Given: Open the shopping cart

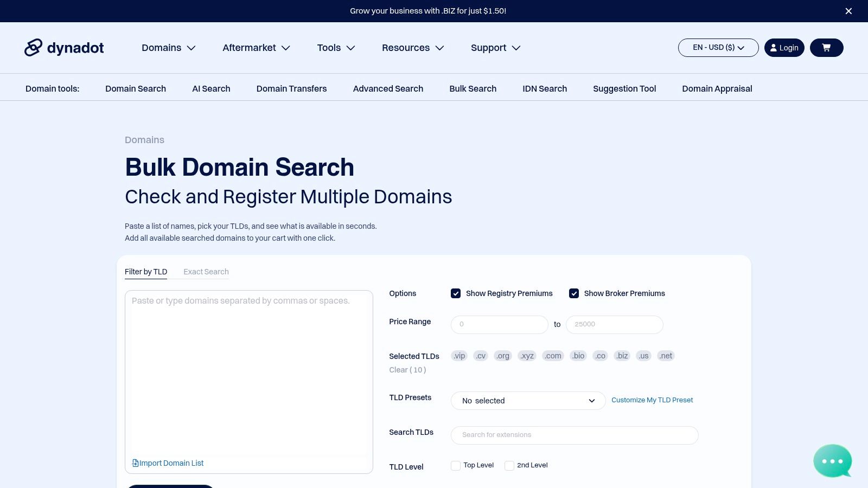Looking at the screenshot, I should pyautogui.click(x=826, y=48).
